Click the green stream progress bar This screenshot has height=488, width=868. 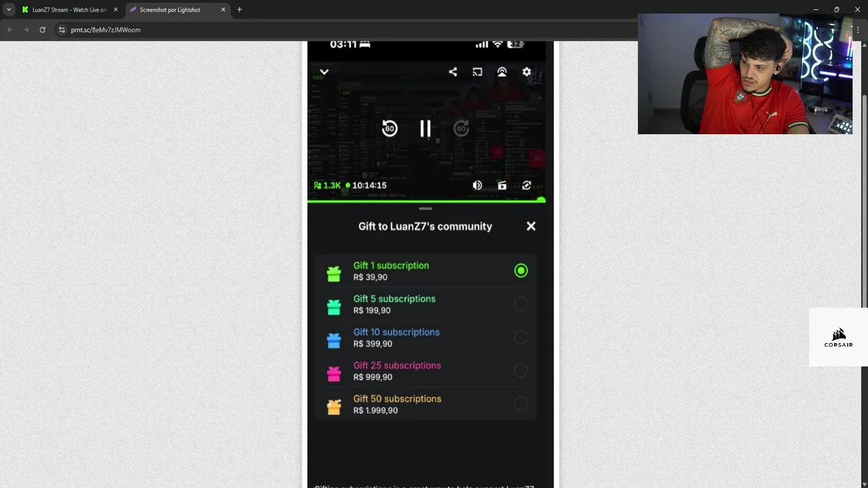426,201
